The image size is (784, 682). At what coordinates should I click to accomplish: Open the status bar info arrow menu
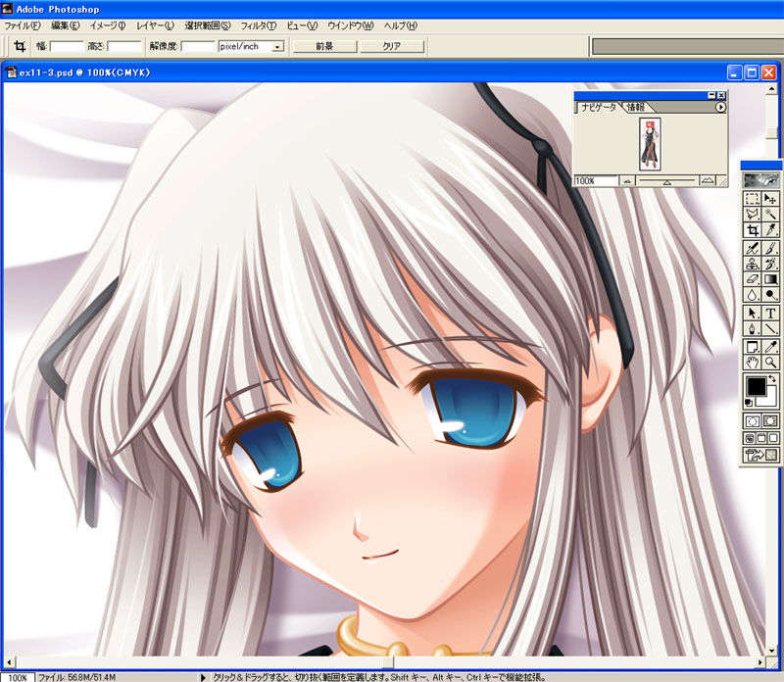tap(203, 677)
